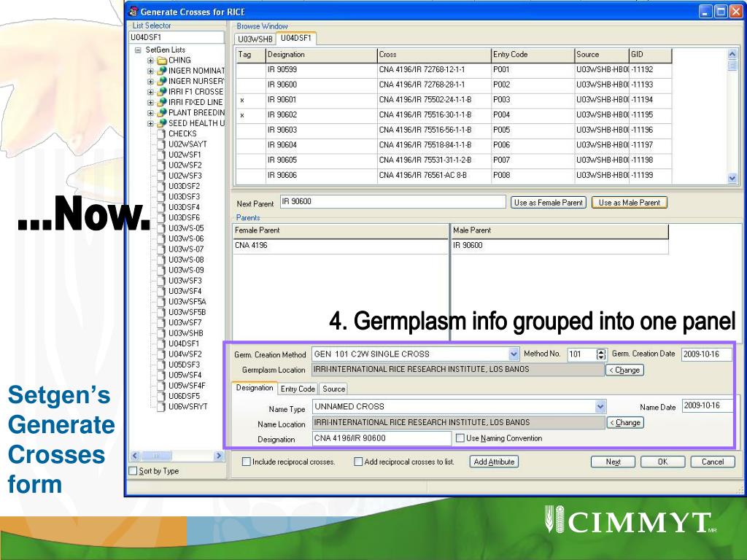Select the CHING folder icon
Image resolution: width=747 pixels, height=560 pixels.
(x=162, y=61)
